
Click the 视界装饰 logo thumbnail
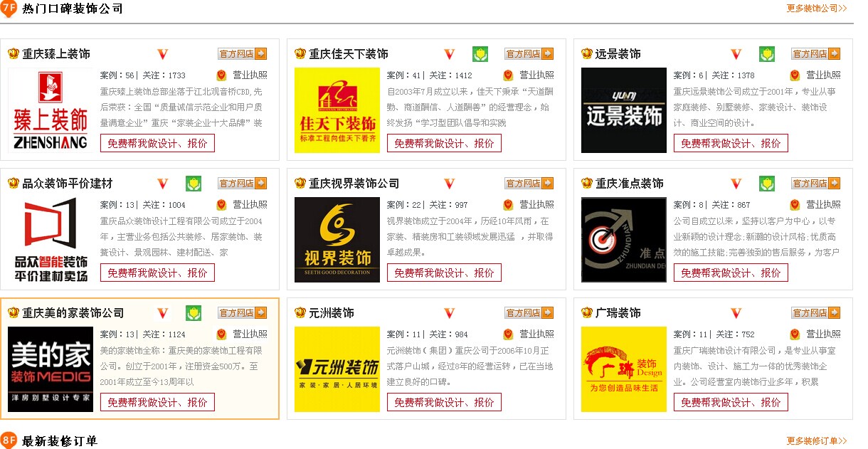pos(337,240)
